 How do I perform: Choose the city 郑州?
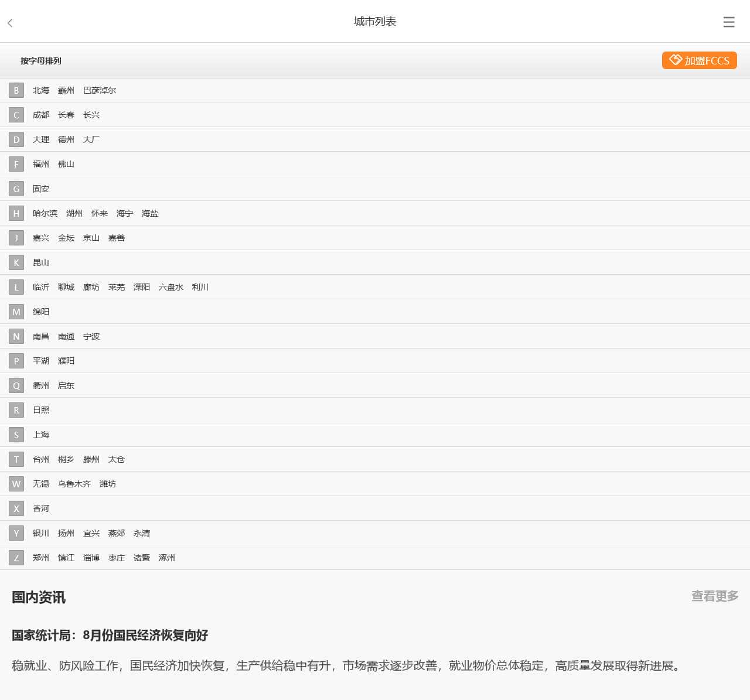click(41, 558)
